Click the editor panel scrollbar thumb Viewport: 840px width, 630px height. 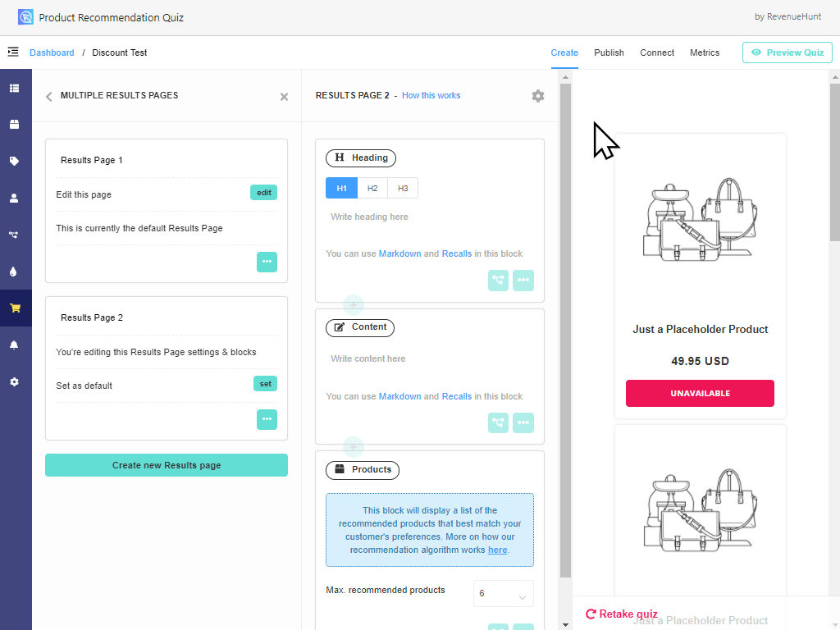[x=566, y=331]
